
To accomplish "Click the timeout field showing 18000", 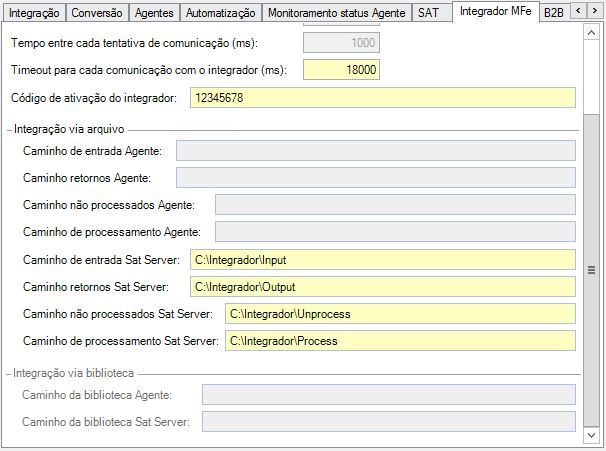I will [x=341, y=70].
